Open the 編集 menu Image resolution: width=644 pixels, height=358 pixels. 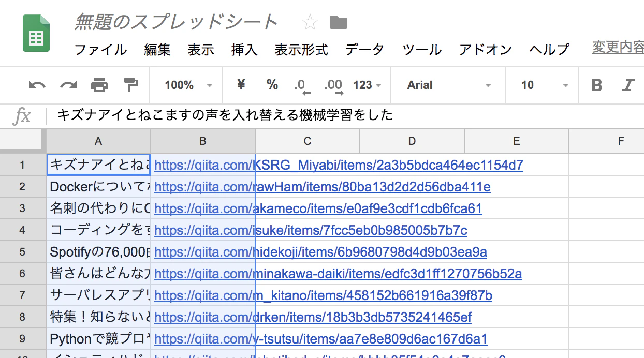pos(157,50)
